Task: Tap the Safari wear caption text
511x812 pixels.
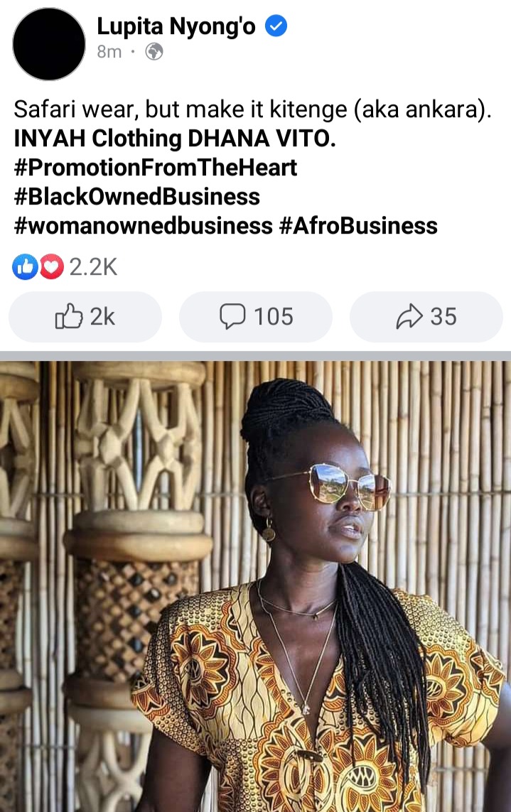Action: [252, 109]
